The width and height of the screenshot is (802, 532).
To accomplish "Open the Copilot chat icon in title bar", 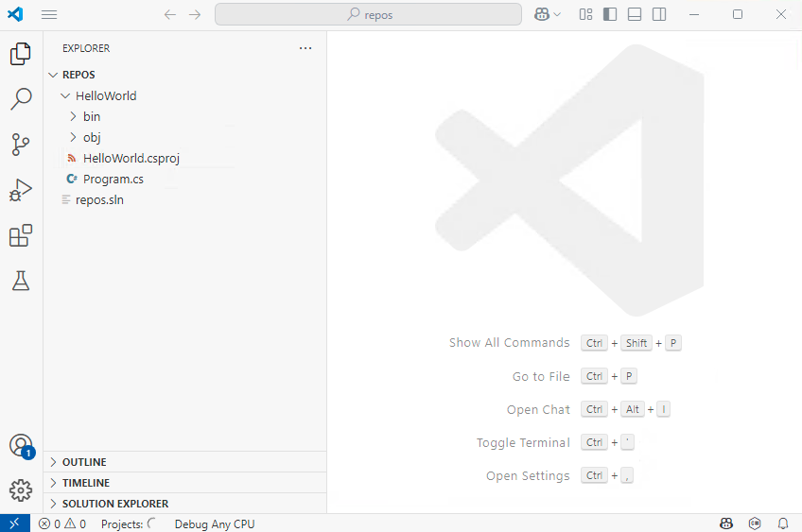I will tap(542, 14).
